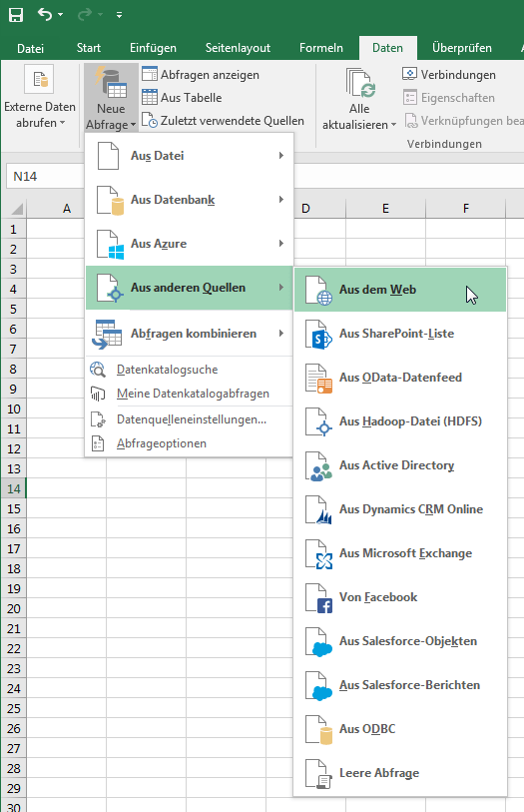Select column E header

pyautogui.click(x=385, y=209)
